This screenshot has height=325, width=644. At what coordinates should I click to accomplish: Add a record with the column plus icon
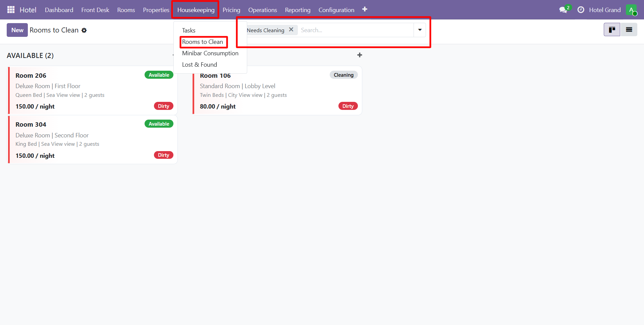click(360, 55)
